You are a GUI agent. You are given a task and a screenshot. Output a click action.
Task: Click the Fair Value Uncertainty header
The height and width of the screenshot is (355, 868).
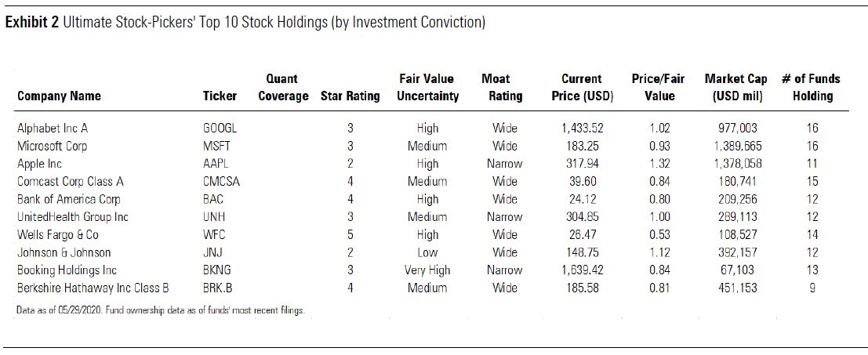(428, 88)
